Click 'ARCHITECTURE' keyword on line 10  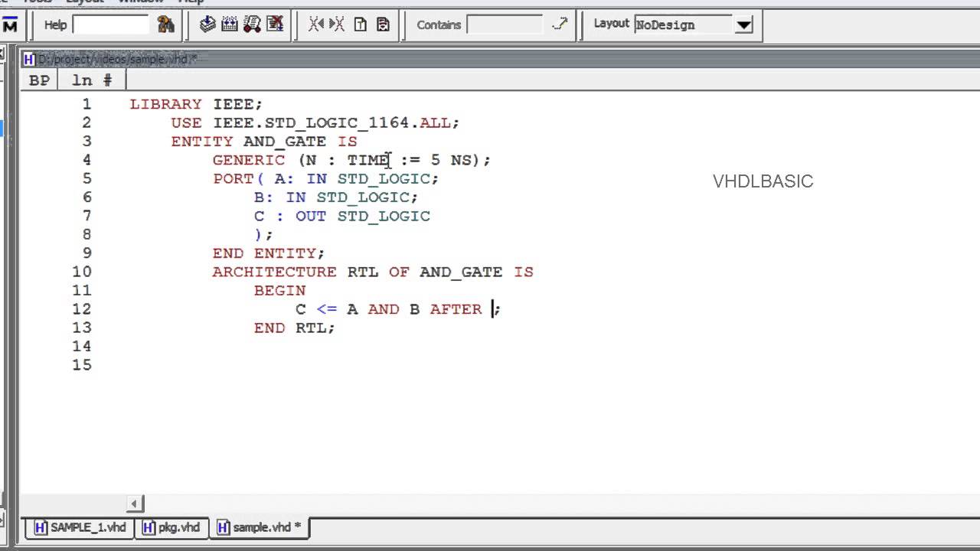tap(274, 272)
